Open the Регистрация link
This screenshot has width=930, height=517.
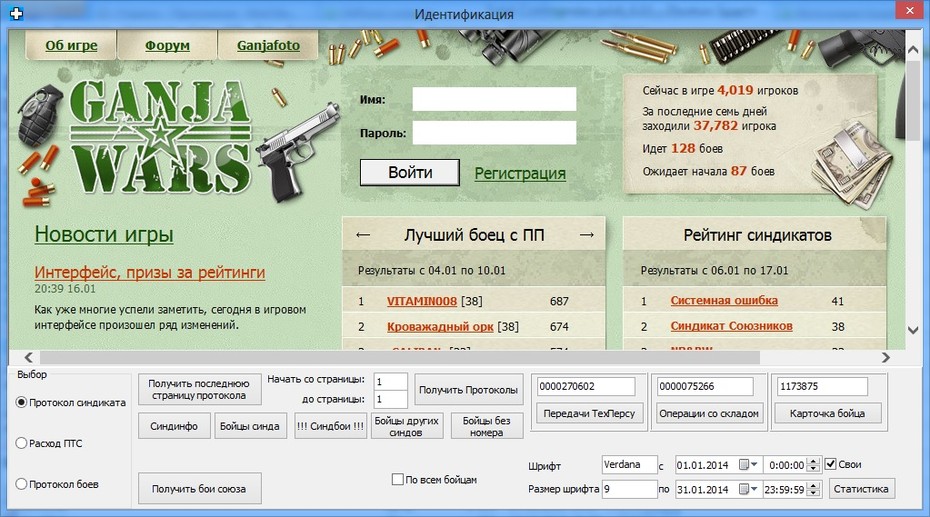coord(520,173)
